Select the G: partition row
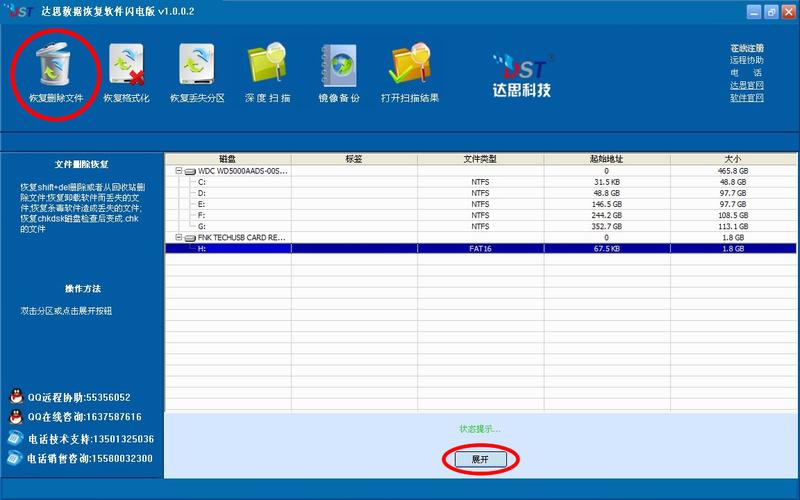Image resolution: width=800 pixels, height=500 pixels. click(x=481, y=227)
